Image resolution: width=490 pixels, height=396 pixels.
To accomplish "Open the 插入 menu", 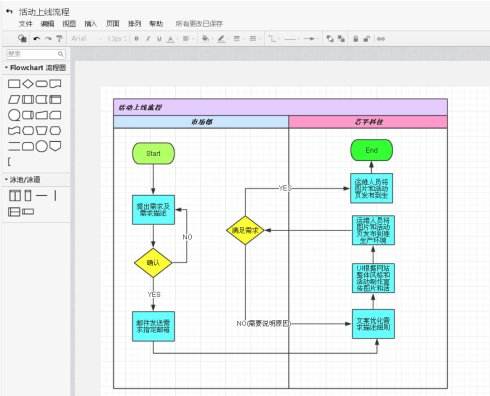I will [91, 24].
